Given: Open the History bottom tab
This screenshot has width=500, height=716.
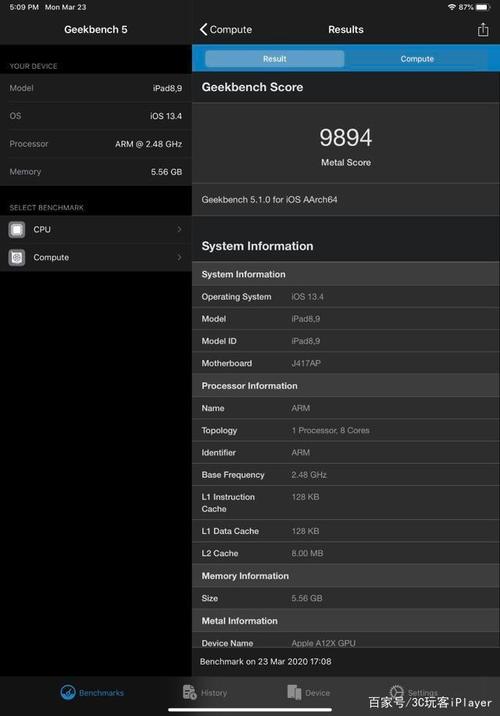Looking at the screenshot, I should point(205,693).
